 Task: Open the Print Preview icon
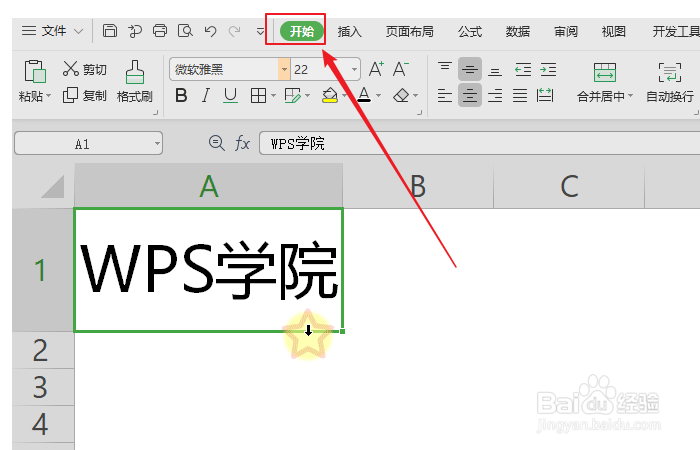click(185, 31)
